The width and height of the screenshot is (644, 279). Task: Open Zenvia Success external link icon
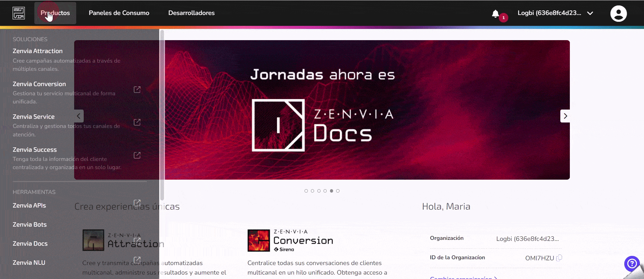point(137,155)
